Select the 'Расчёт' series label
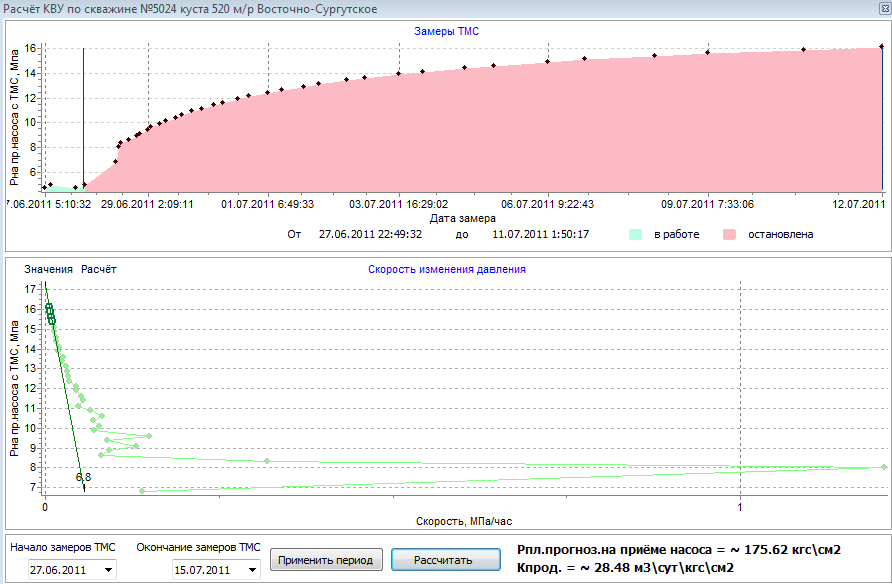The height and width of the screenshot is (584, 892). [x=98, y=269]
